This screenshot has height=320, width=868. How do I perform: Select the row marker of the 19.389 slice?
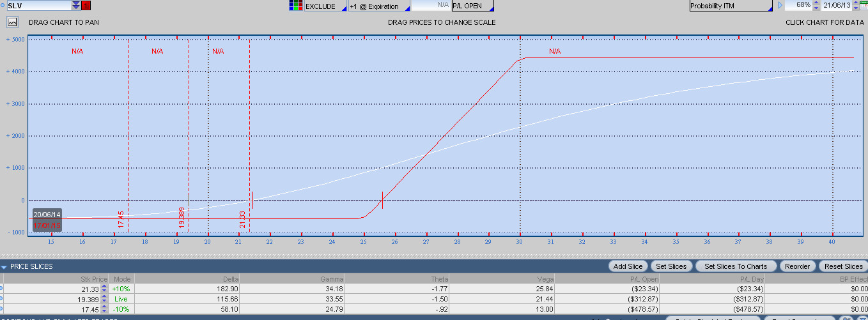coord(2,299)
